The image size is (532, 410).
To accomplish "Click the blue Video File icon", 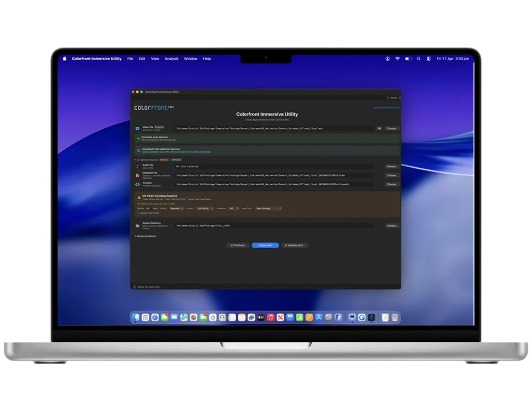I will [137, 128].
